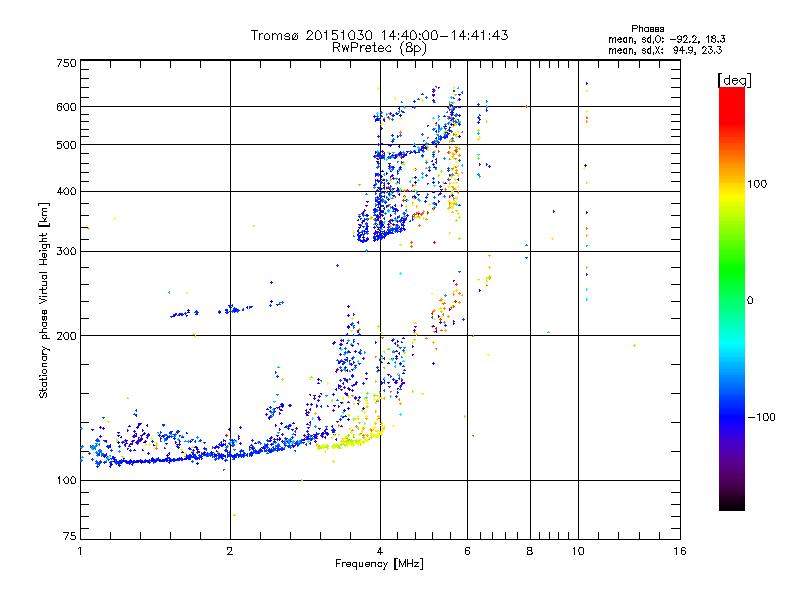Click the 'Phases' header label

click(647, 29)
